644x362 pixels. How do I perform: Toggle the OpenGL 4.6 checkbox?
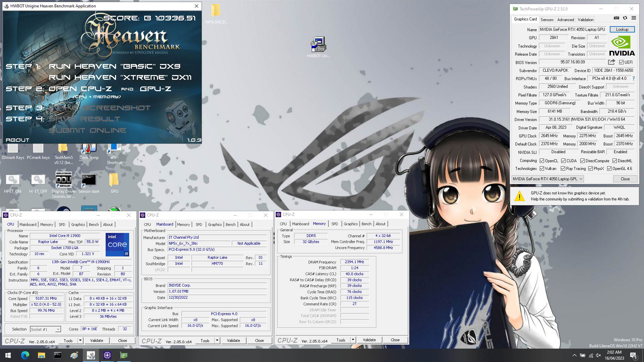pyautogui.click(x=609, y=169)
